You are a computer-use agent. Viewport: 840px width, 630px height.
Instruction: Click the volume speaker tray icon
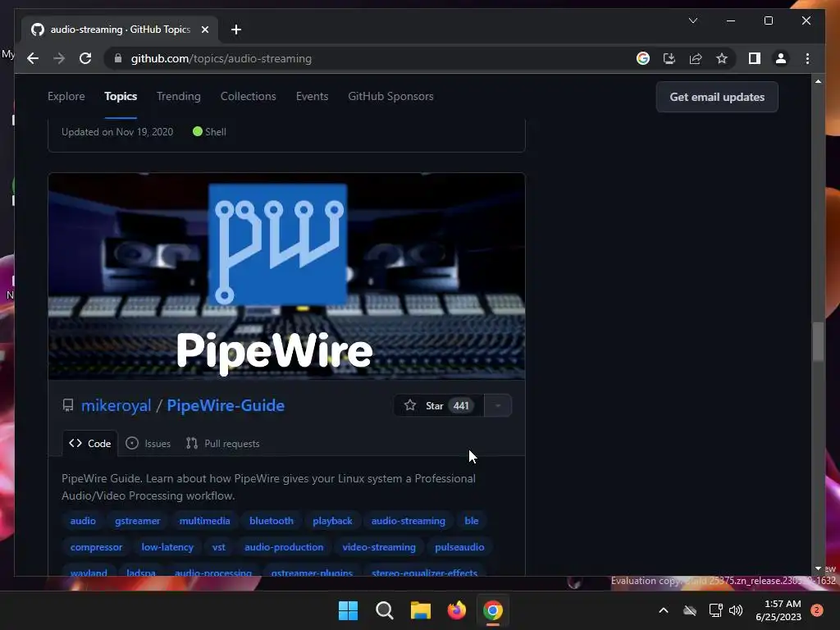coord(736,610)
